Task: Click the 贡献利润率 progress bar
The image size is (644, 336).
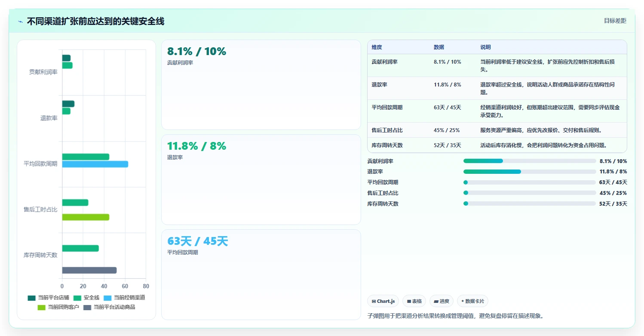Action: point(530,161)
